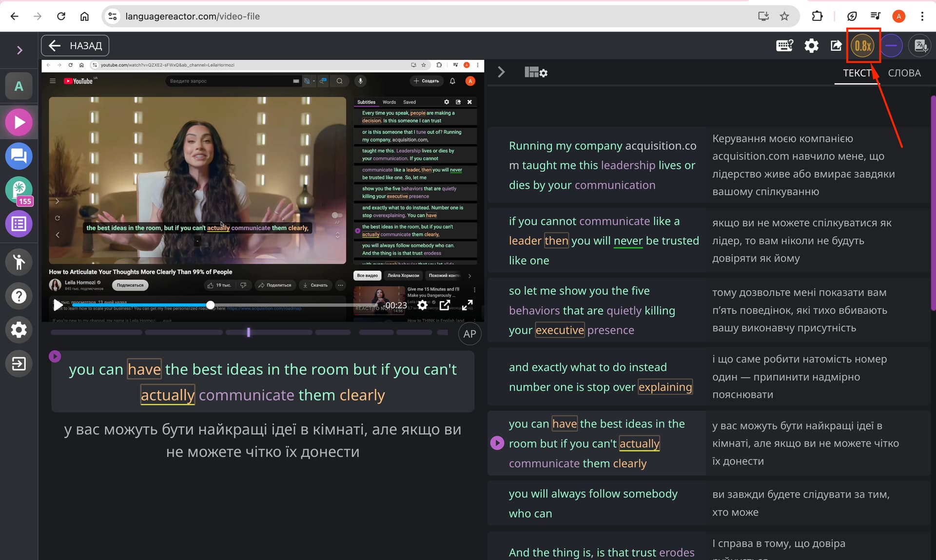
Task: Toggle the purple minus circle button
Action: coord(891,46)
